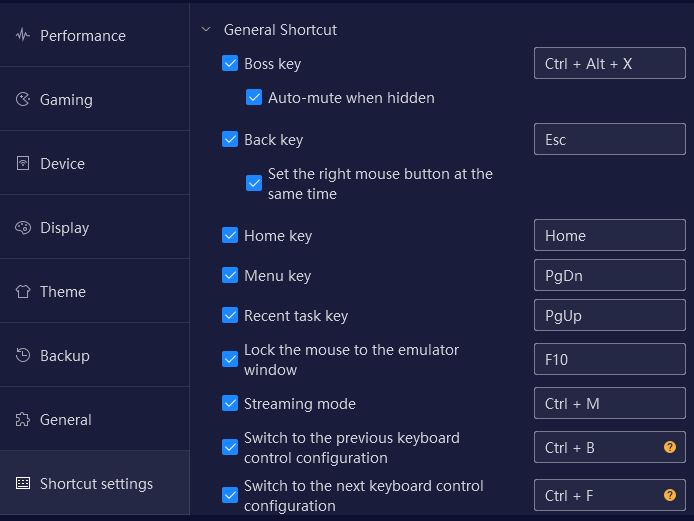Select the F10 mouse lock shortcut field
Image resolution: width=694 pixels, height=521 pixels.
pos(609,359)
